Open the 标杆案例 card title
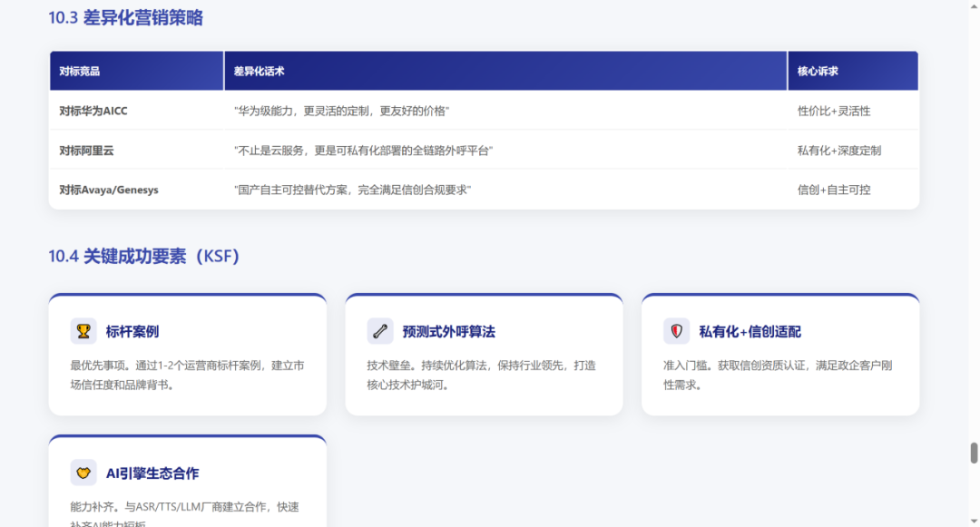980x527 pixels. click(132, 331)
